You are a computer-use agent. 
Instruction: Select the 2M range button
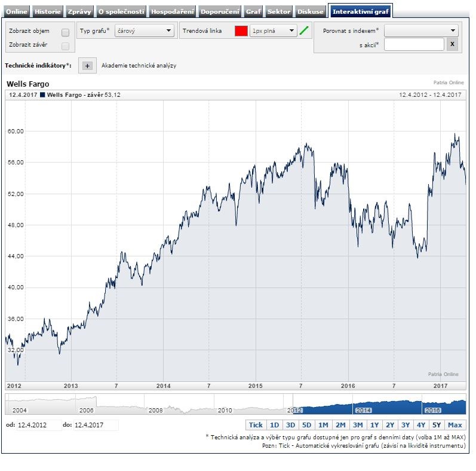(340, 425)
